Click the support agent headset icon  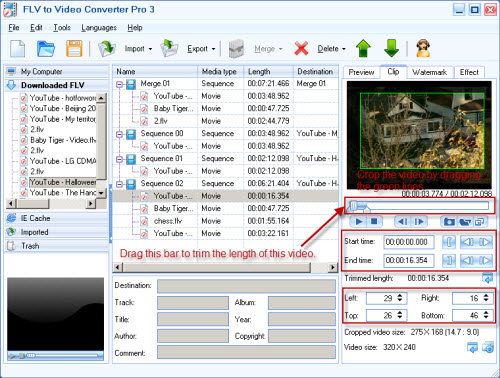[x=423, y=49]
